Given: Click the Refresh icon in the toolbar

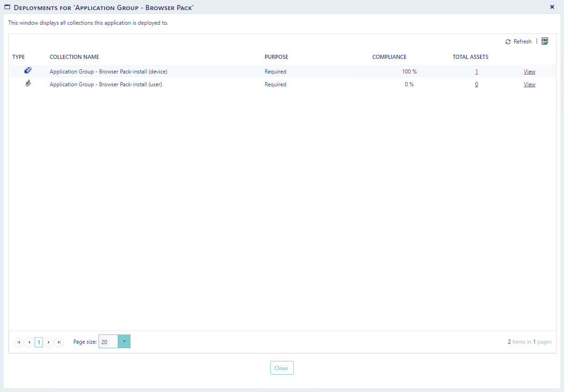Looking at the screenshot, I should click(508, 42).
